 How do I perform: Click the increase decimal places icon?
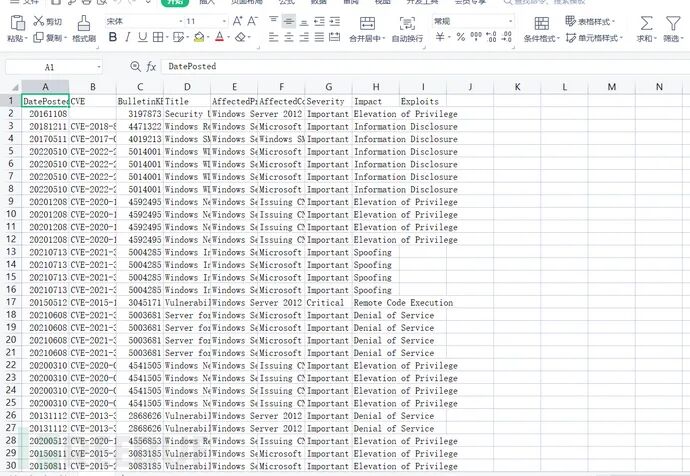pyautogui.click(x=492, y=37)
